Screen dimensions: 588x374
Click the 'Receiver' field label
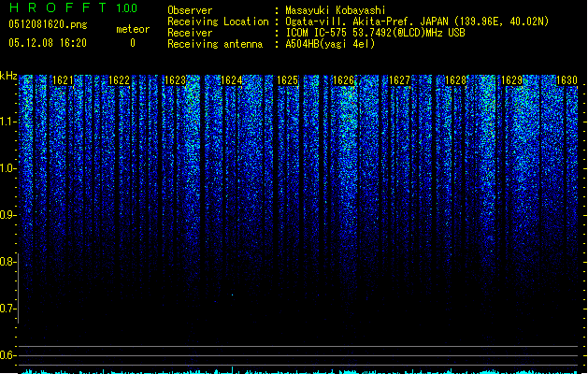point(190,33)
